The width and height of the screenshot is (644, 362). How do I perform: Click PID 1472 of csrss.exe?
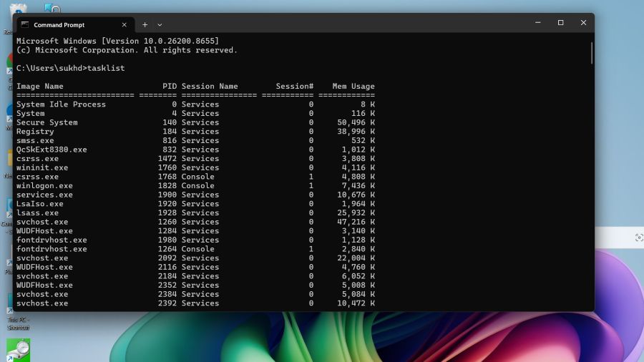(x=167, y=158)
